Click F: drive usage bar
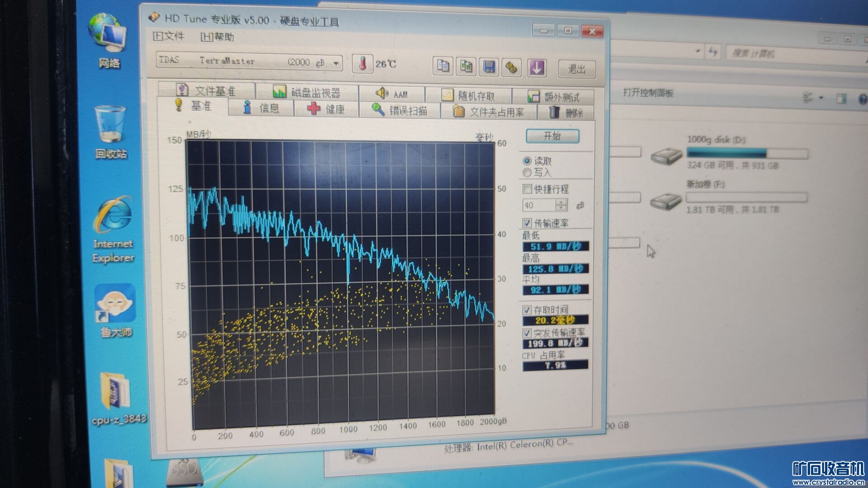Viewport: 868px width, 488px height. tap(746, 197)
